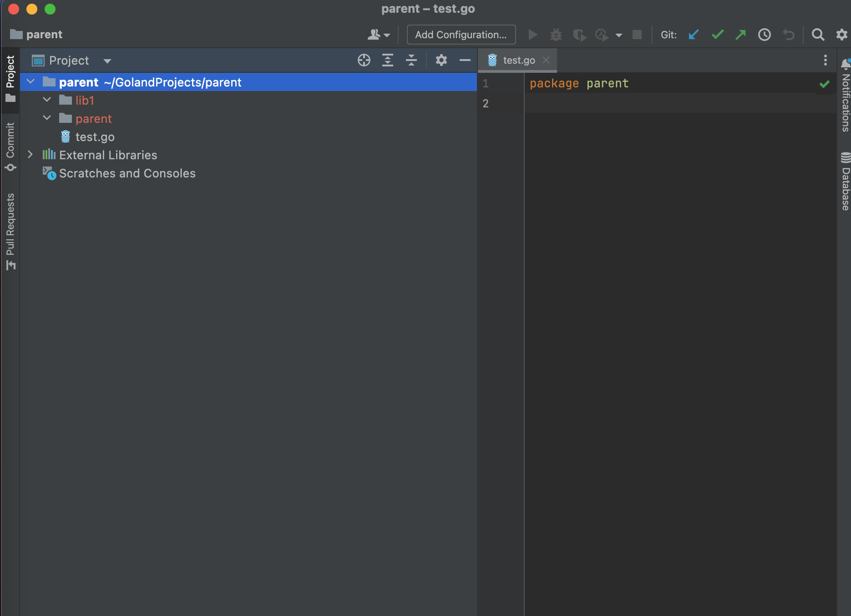Open dropdown arrow next to Profiler icon

[618, 35]
